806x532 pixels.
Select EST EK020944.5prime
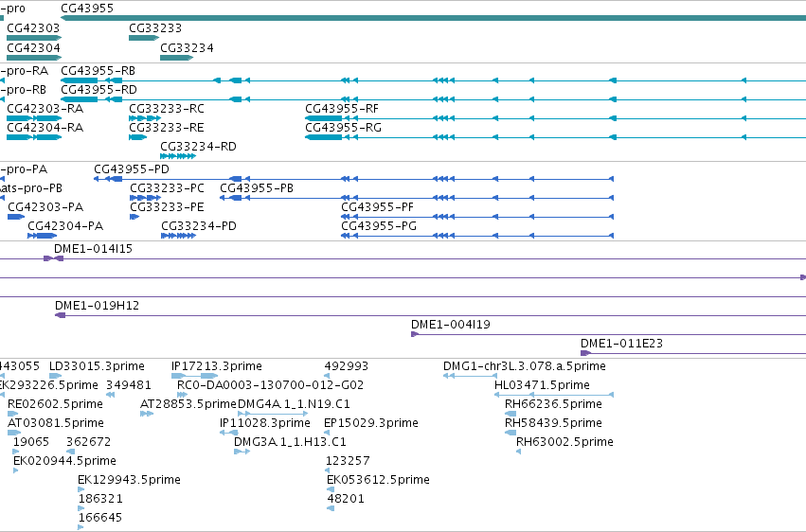click(x=16, y=471)
